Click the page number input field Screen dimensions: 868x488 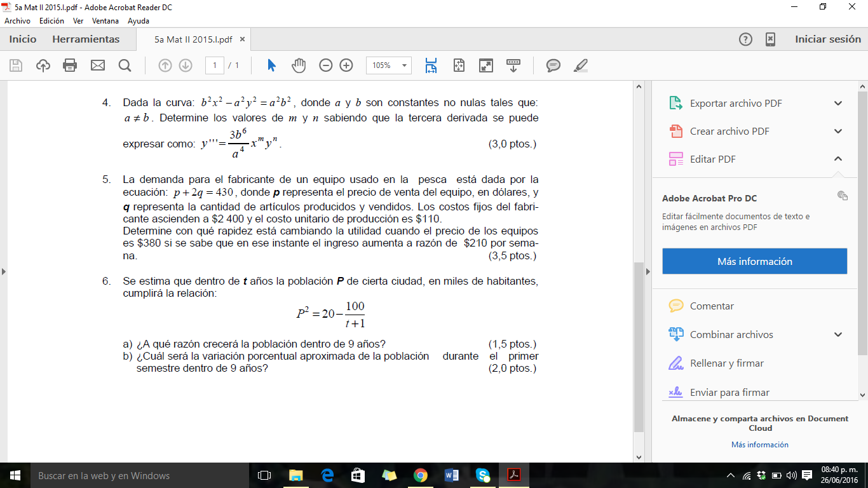click(215, 65)
